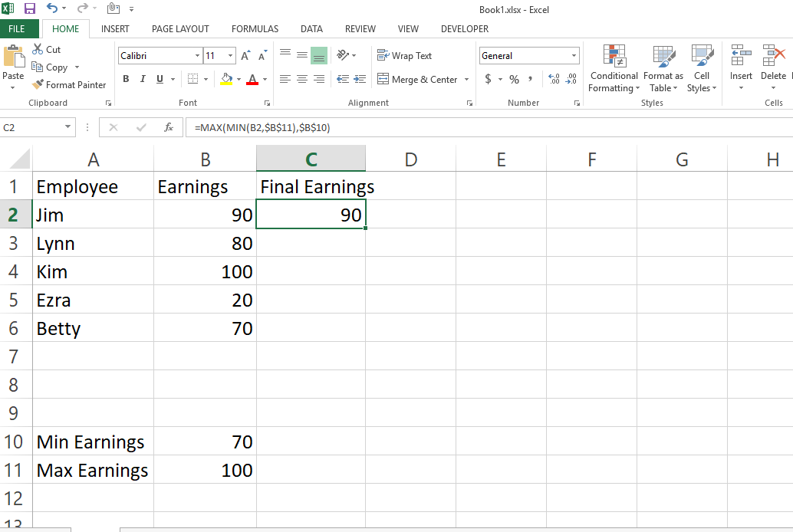Switch to the FORMULAS tab
793x532 pixels.
coord(255,29)
